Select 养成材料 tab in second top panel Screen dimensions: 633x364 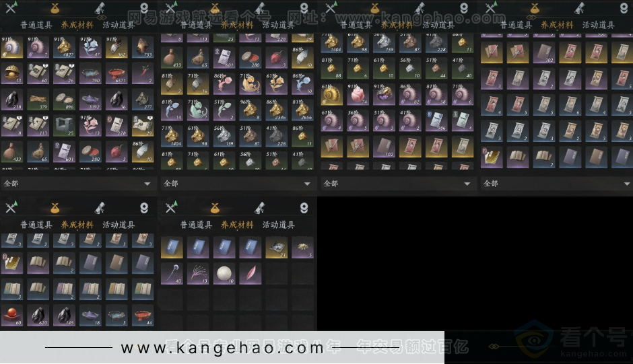click(x=237, y=25)
